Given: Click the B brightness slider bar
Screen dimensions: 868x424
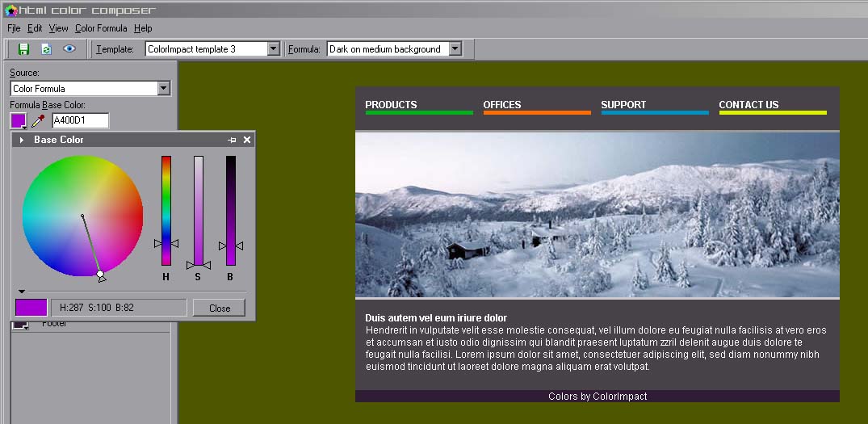Looking at the screenshot, I should click(x=231, y=210).
